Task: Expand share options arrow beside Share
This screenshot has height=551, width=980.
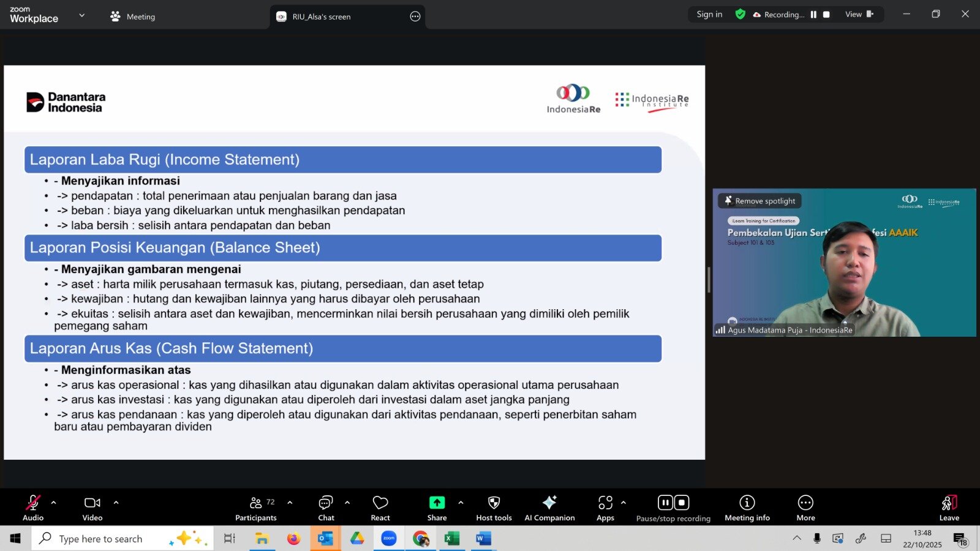Action: pos(461,503)
